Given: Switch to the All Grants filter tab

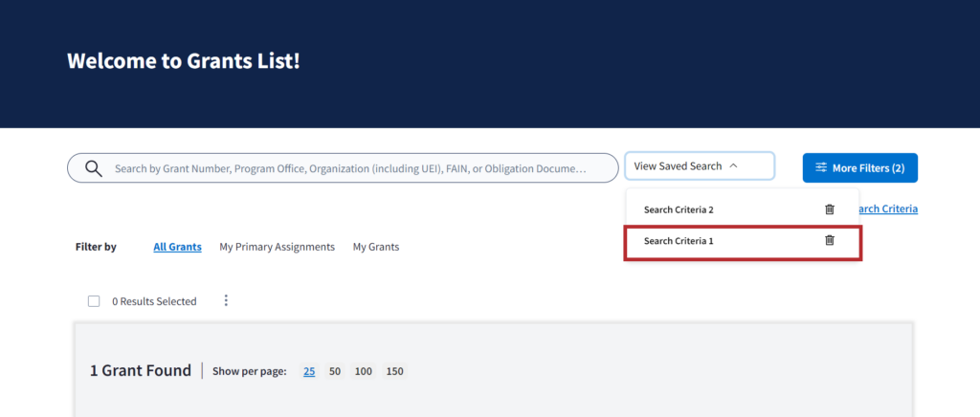Looking at the screenshot, I should click(177, 247).
